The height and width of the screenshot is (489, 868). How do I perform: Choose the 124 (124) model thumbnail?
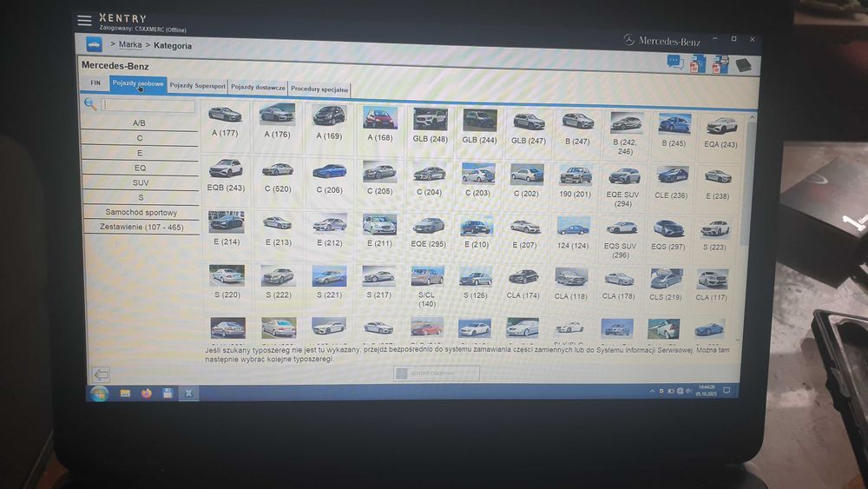(574, 227)
